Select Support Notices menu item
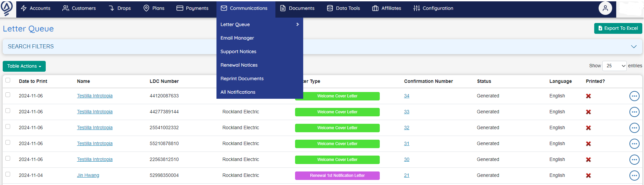Screen dimensions: 644x185 click(x=238, y=51)
